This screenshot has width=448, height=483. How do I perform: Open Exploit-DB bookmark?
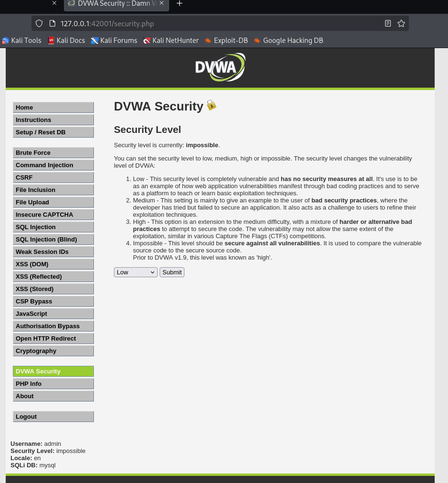pos(226,40)
